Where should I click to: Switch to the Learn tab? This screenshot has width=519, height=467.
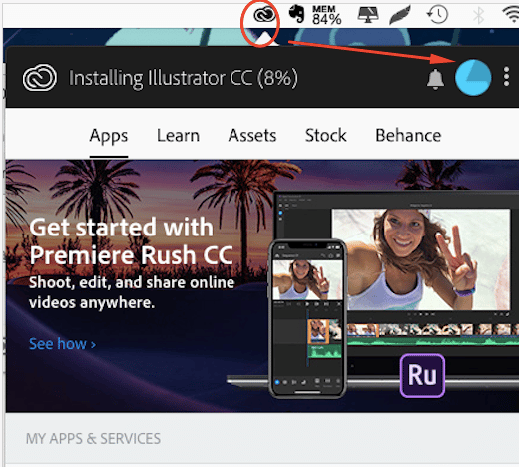click(178, 136)
